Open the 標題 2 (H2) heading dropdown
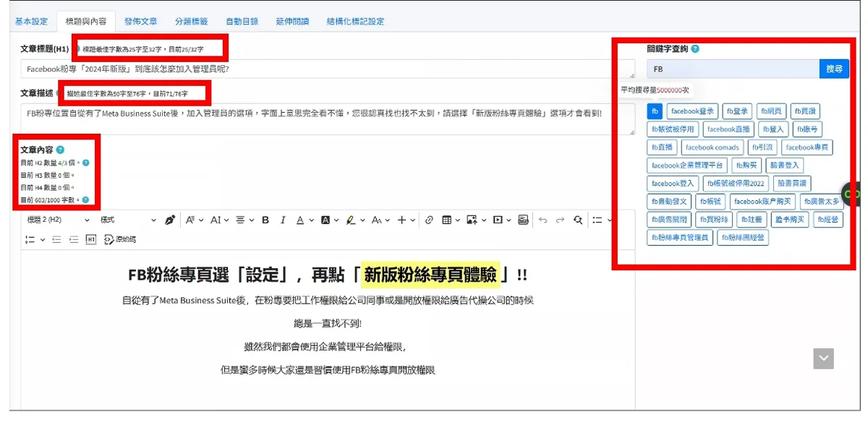Viewport: 868px width, 422px height. (x=59, y=220)
